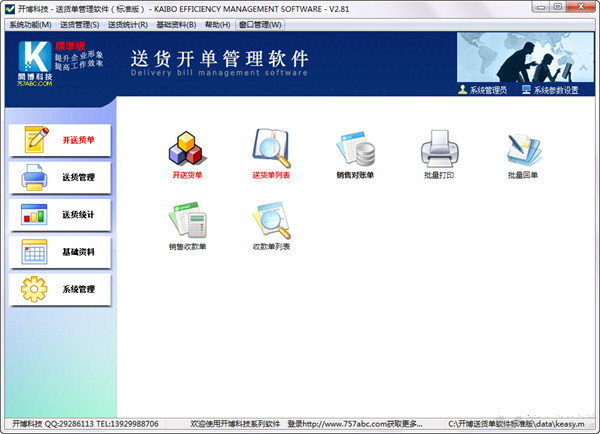Switch to 送货管理 sidebar section
This screenshot has width=600, height=434.
[x=59, y=178]
